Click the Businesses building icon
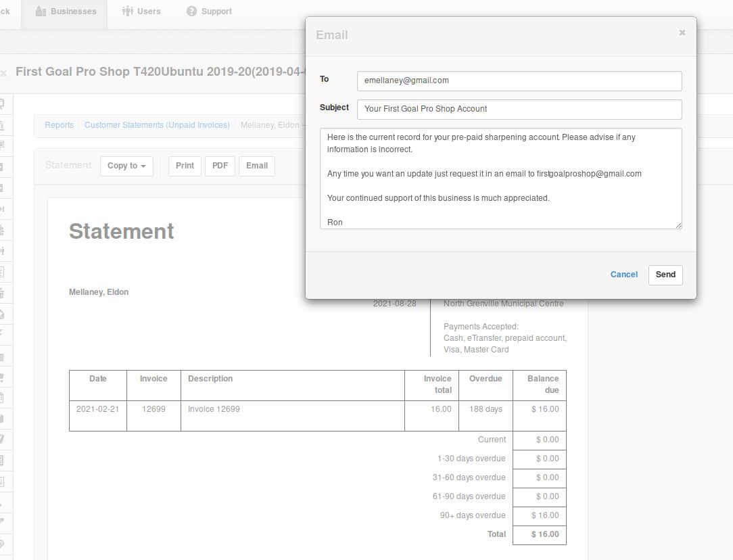The height and width of the screenshot is (560, 733). (41, 11)
